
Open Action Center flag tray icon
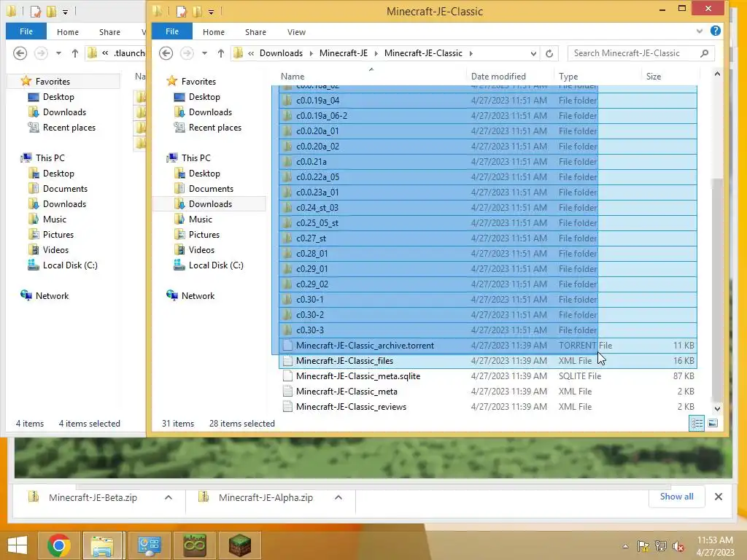pyautogui.click(x=643, y=547)
